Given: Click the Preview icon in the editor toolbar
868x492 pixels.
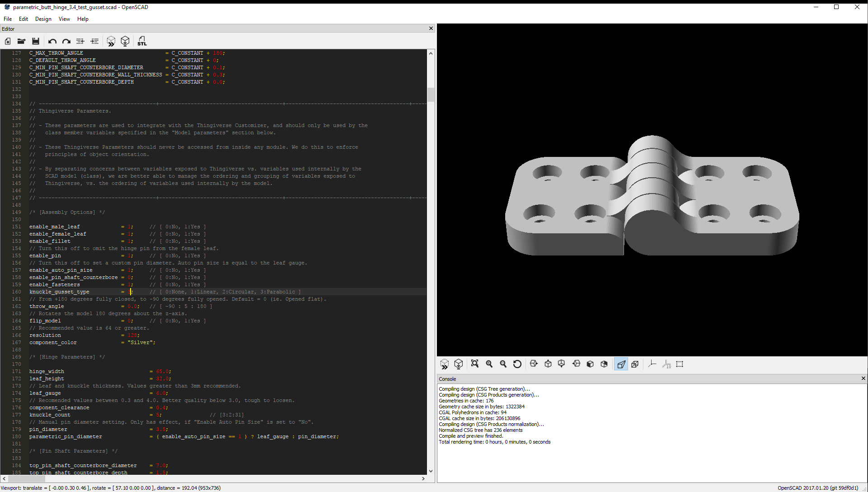Looking at the screenshot, I should pyautogui.click(x=111, y=41).
